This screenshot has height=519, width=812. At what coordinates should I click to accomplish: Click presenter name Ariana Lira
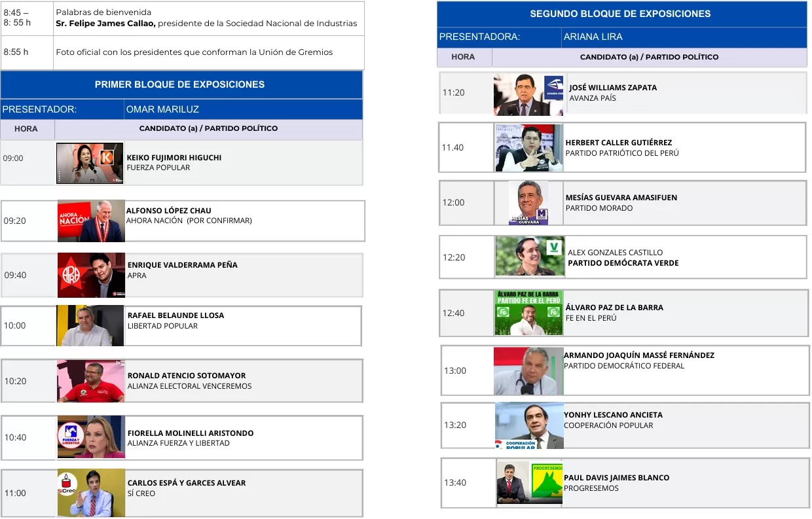point(593,37)
